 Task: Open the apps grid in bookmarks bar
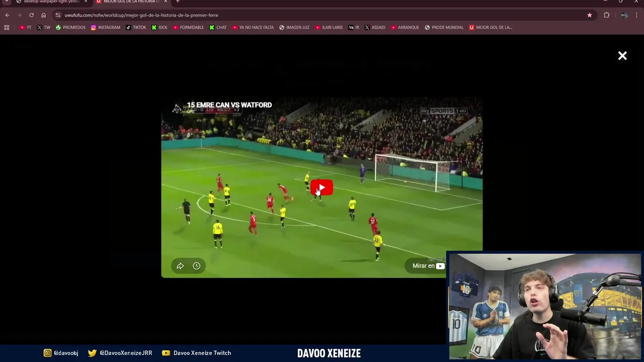click(7, 28)
